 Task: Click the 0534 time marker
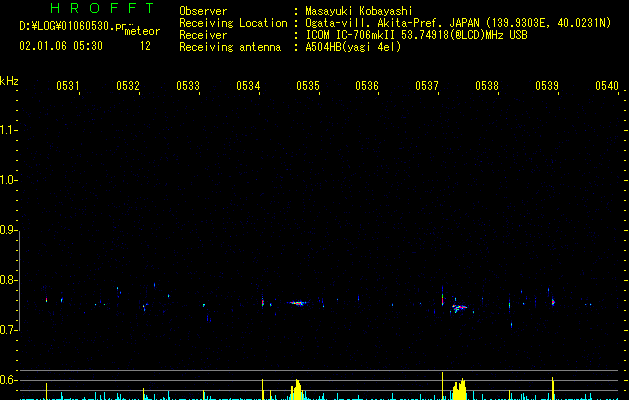click(248, 86)
